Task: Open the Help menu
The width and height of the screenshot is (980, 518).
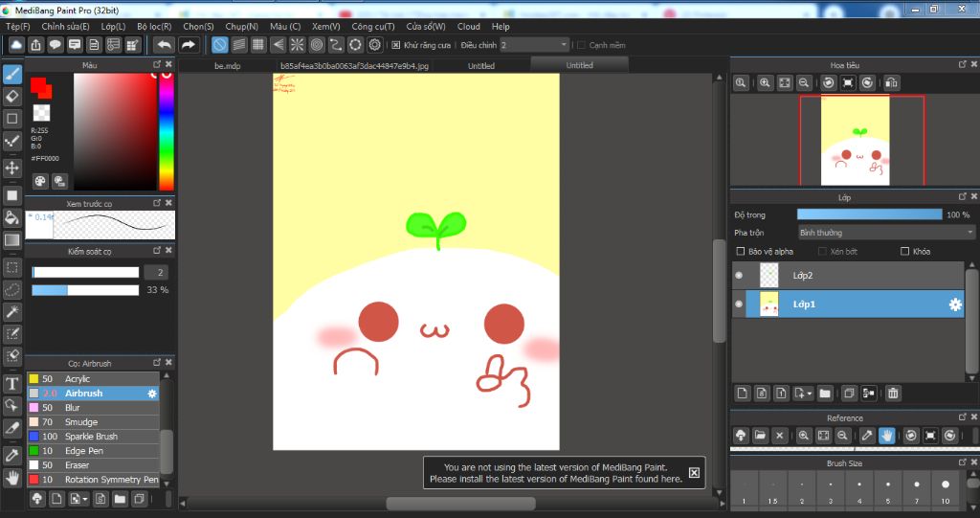Action: click(x=501, y=26)
